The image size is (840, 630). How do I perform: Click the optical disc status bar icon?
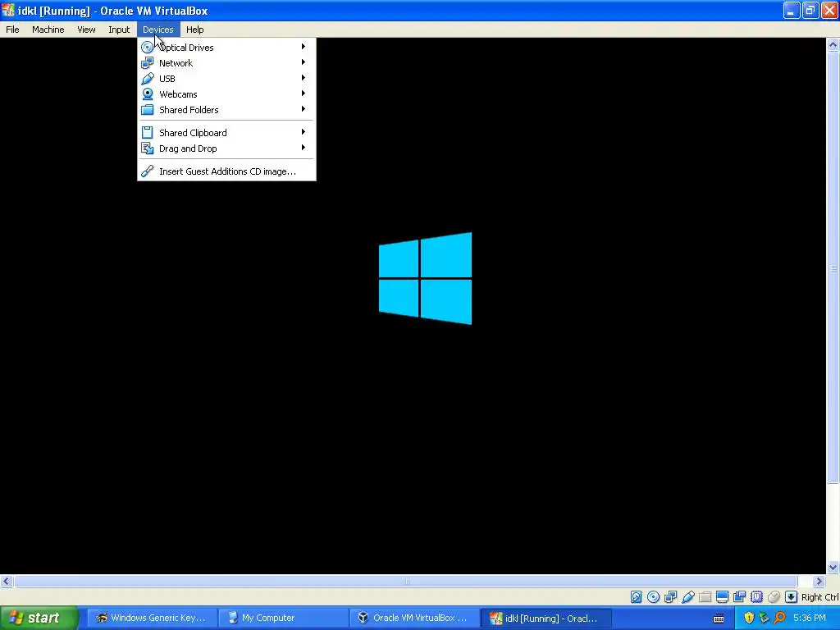coord(653,597)
